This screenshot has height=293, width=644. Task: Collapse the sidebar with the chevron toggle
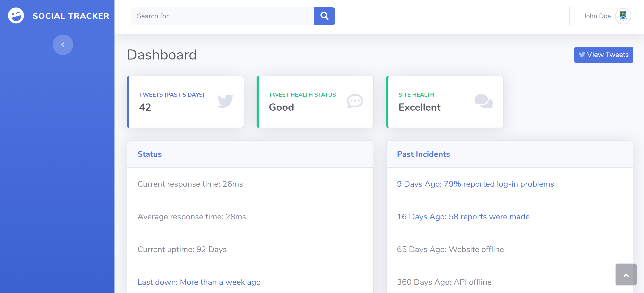click(63, 45)
